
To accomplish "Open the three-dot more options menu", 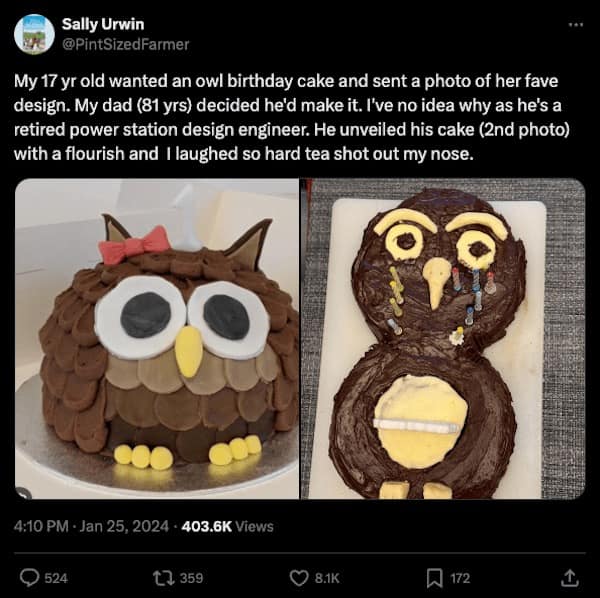I will pyautogui.click(x=574, y=24).
